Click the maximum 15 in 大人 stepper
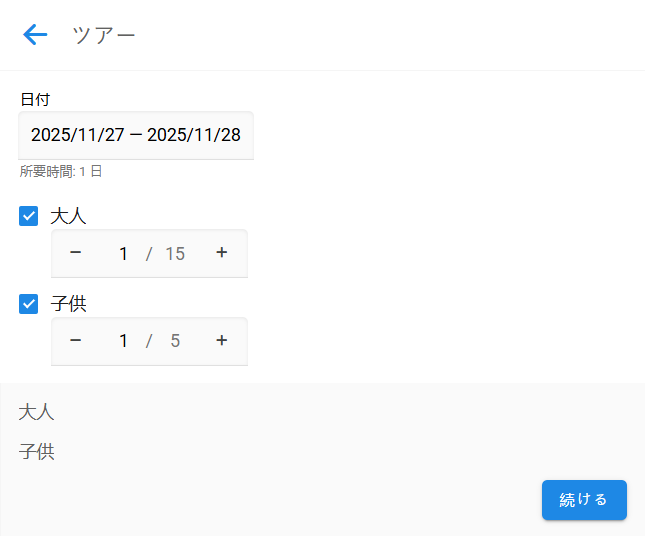 pos(175,254)
